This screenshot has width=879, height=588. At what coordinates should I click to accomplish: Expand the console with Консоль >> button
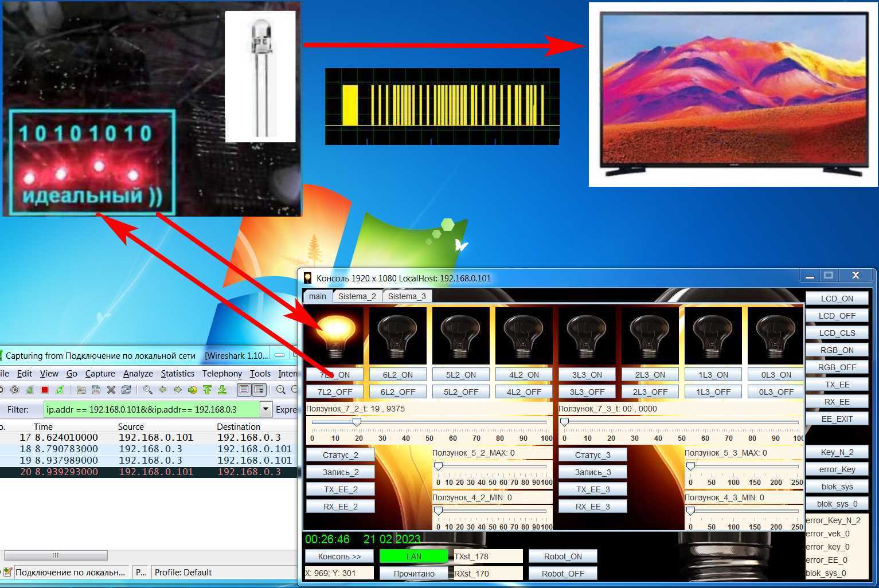339,556
